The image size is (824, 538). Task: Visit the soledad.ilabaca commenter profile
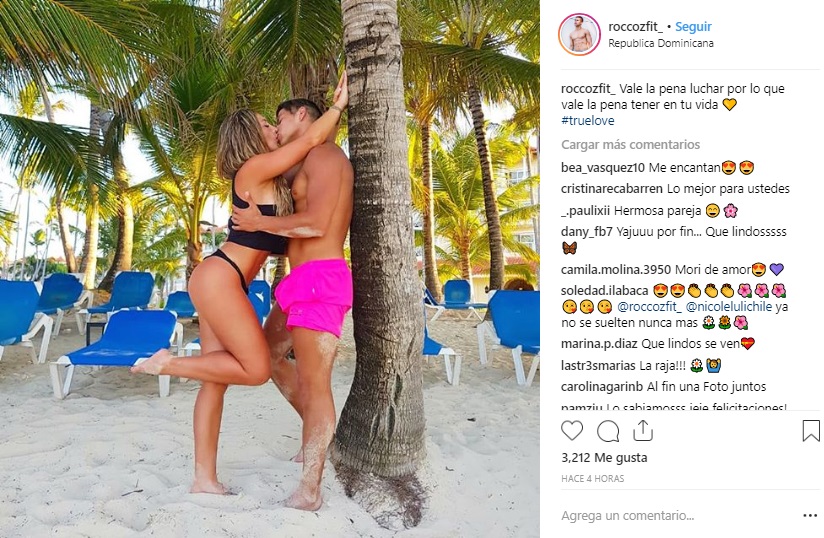coord(605,291)
